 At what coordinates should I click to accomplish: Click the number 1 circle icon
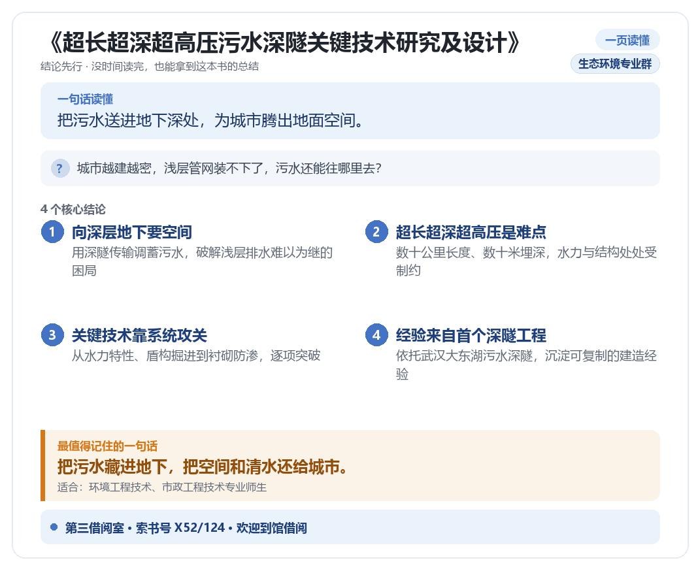tap(52, 232)
